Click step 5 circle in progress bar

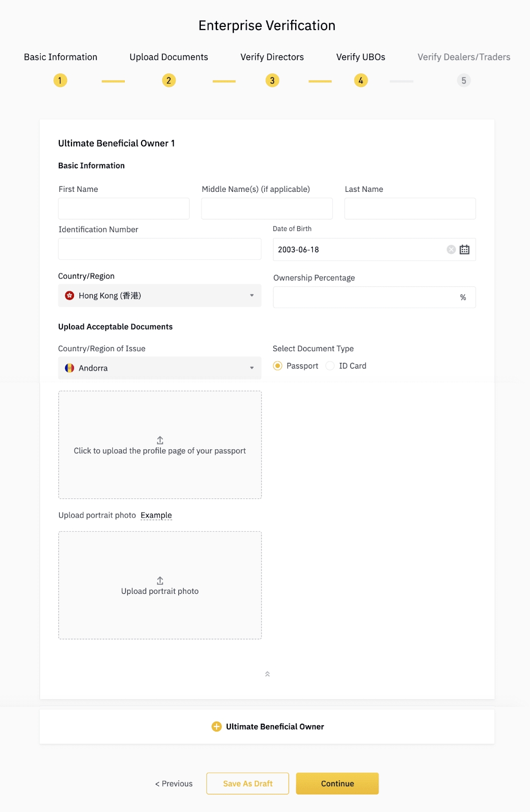click(464, 81)
